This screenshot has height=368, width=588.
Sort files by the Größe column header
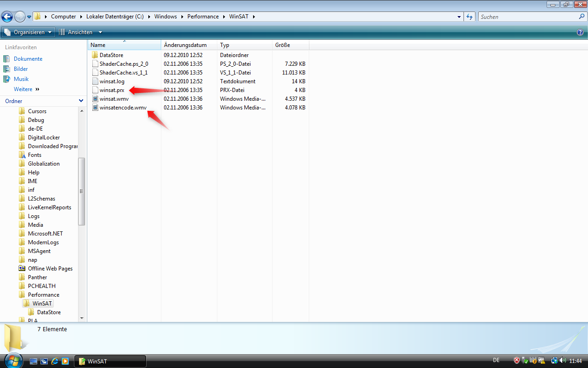[x=282, y=45]
